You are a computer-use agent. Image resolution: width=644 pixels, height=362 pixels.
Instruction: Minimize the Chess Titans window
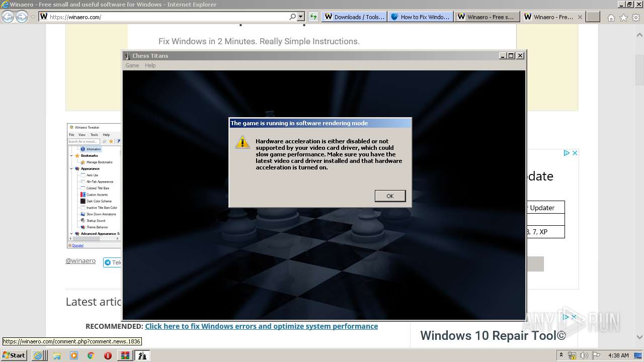(x=503, y=56)
